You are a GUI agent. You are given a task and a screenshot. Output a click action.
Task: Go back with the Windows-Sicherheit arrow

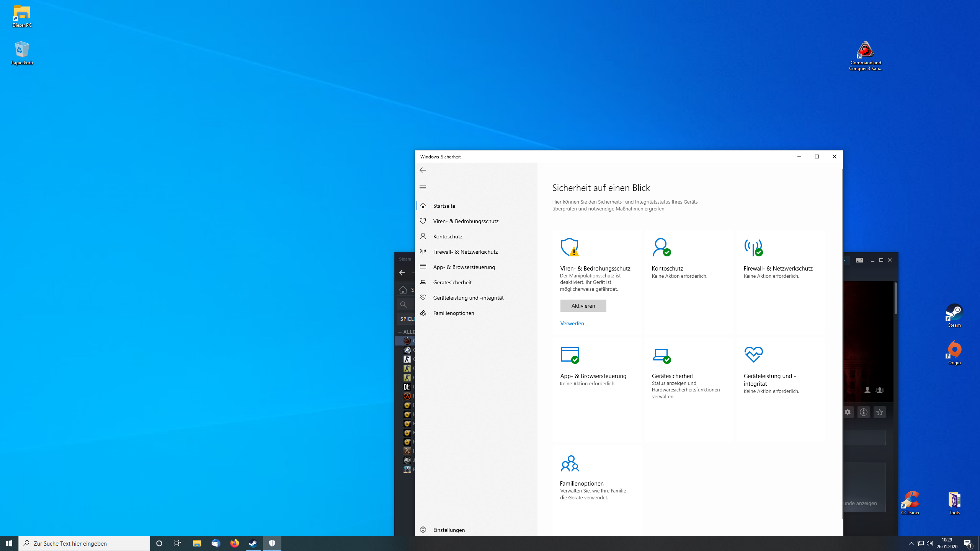coord(423,170)
